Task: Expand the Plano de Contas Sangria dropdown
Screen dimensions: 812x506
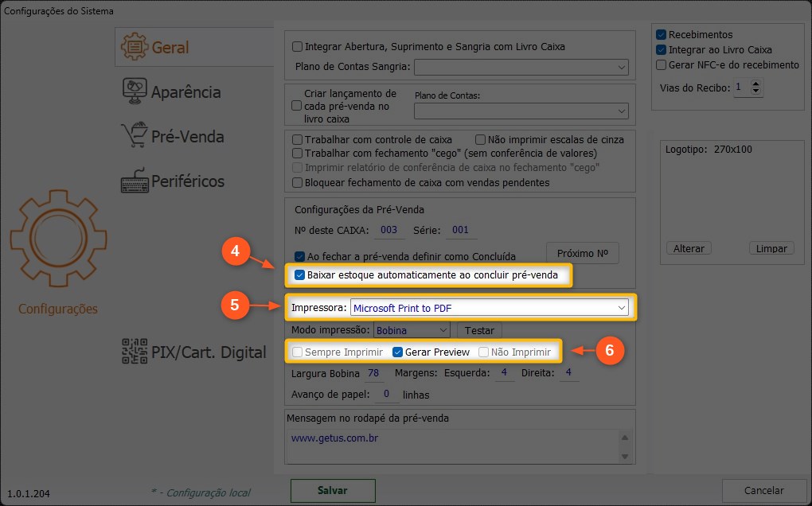Action: 622,68
